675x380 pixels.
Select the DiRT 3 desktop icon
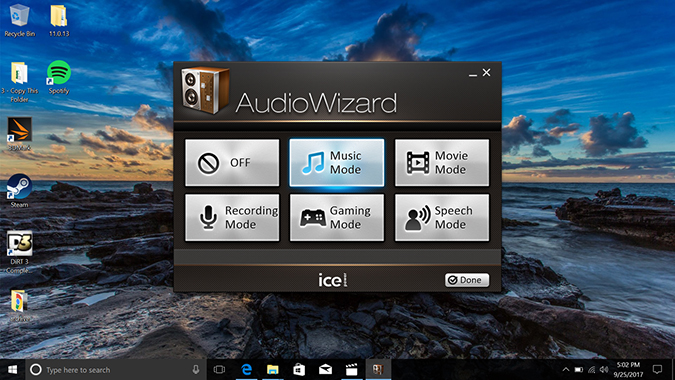pos(19,253)
